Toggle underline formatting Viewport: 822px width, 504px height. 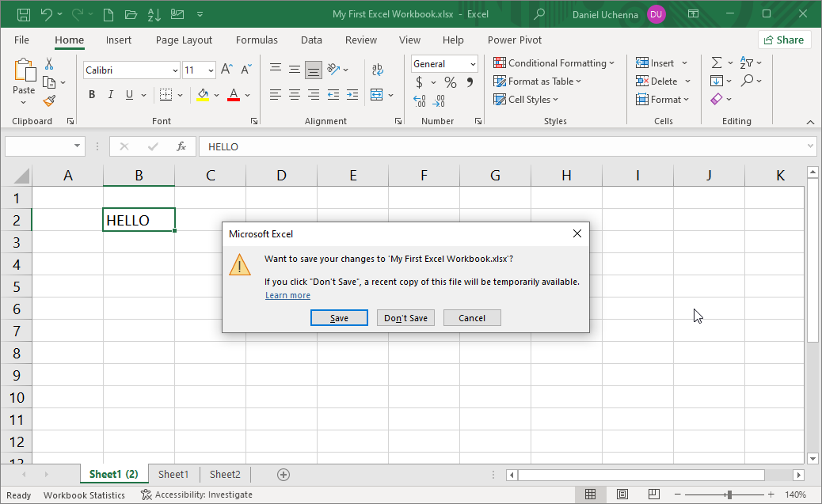pyautogui.click(x=127, y=94)
